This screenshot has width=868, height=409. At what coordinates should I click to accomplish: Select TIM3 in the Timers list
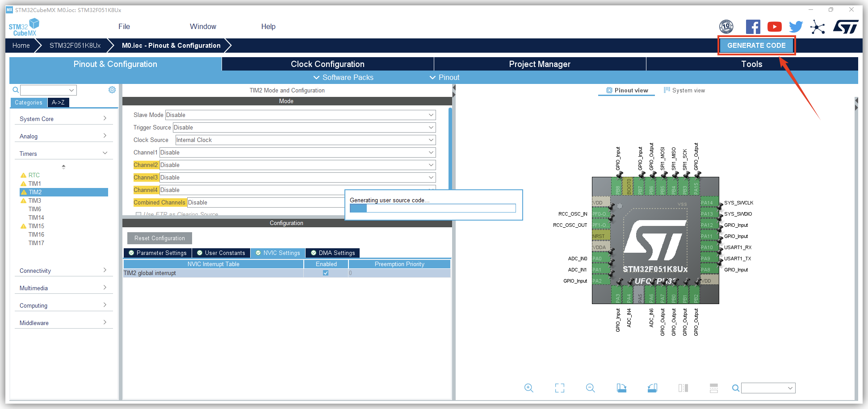35,200
